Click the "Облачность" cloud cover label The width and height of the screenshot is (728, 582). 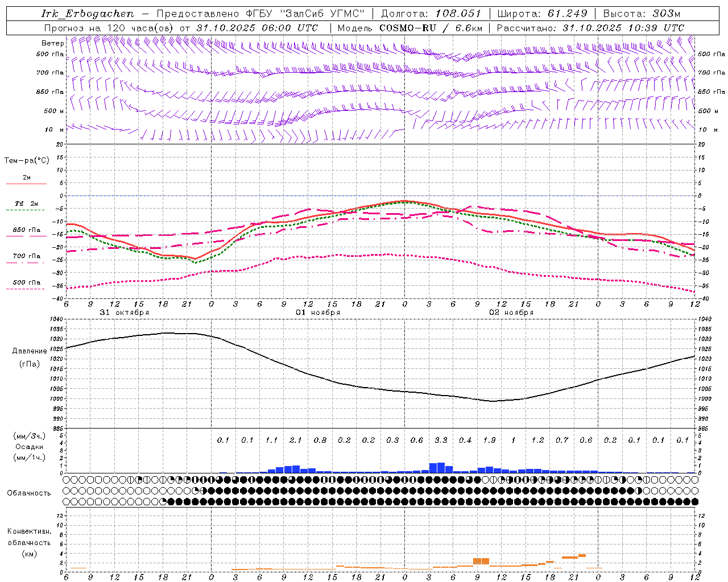tap(29, 493)
